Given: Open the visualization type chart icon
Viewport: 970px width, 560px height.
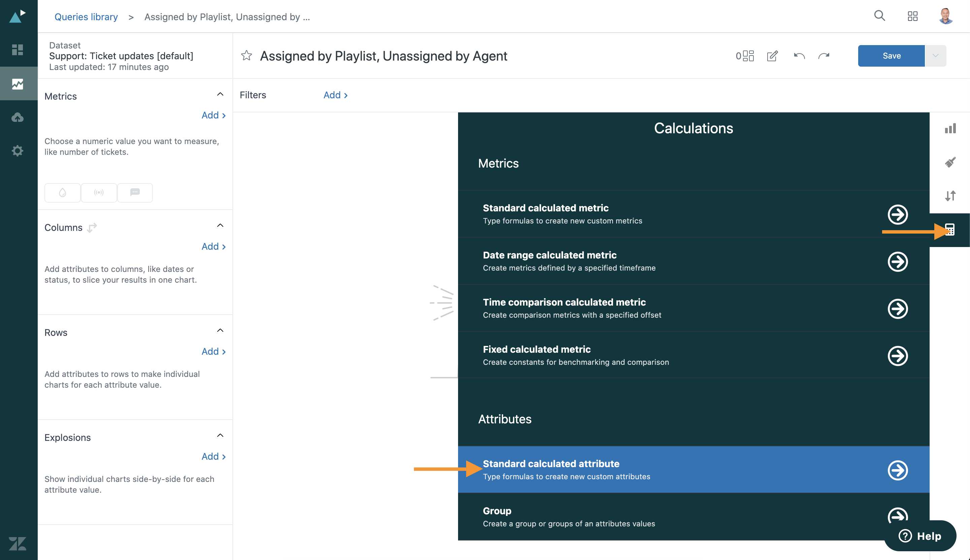Looking at the screenshot, I should click(950, 129).
